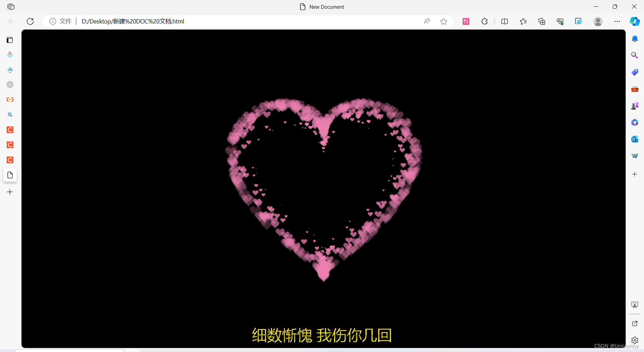
Task: Reload the current page
Action: 30,21
